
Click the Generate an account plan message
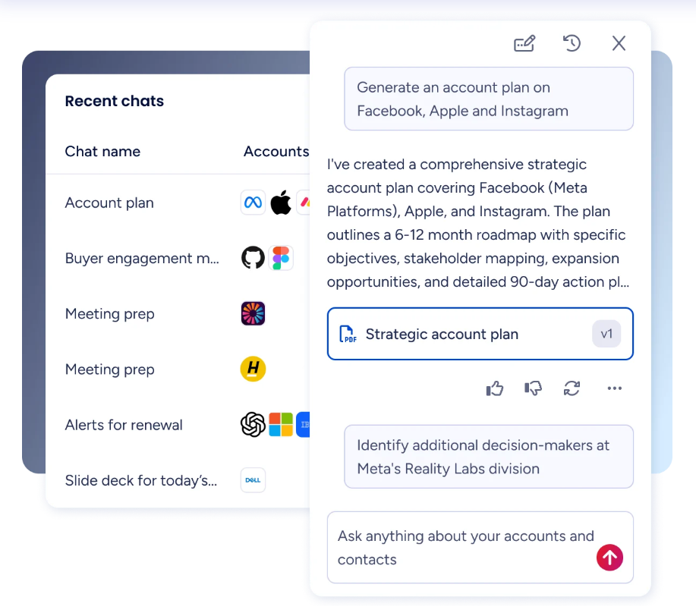489,99
